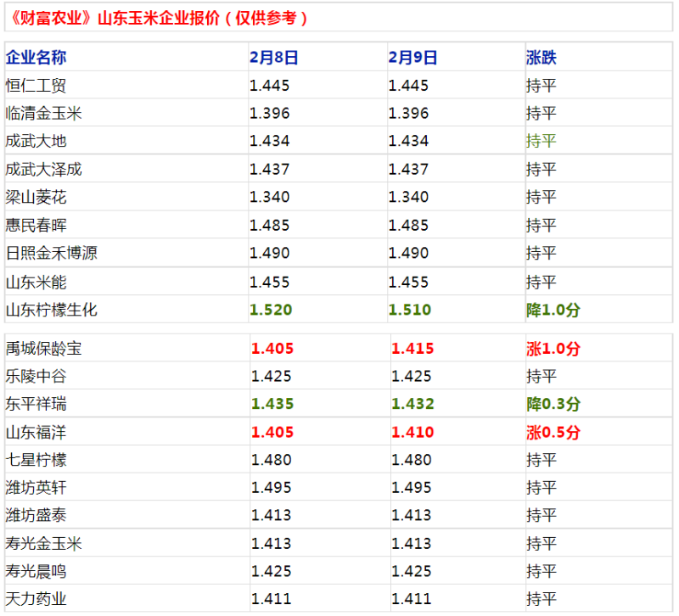The height and width of the screenshot is (616, 679).
Task: Select 乐陵中谷's 2月8日 price 1.425
Action: [271, 376]
